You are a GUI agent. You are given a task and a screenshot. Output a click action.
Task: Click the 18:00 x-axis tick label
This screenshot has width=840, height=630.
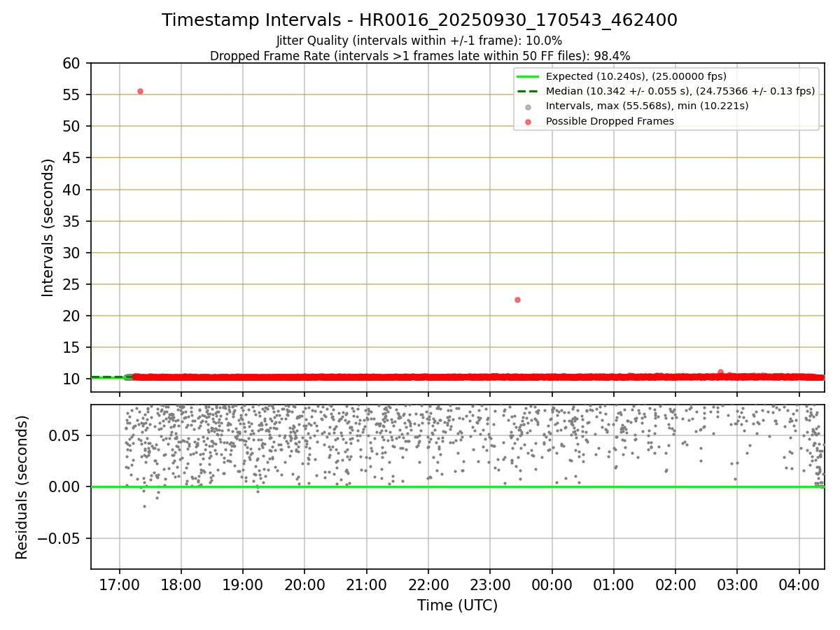181,584
